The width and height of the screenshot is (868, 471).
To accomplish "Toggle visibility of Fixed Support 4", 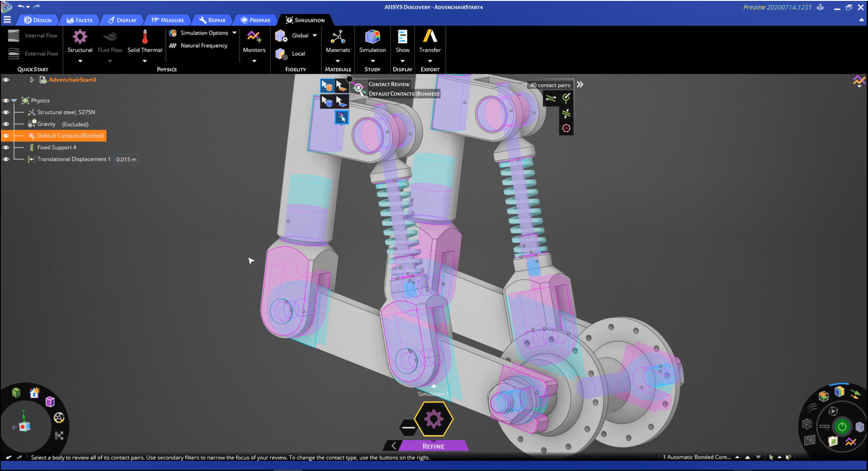I will (6, 147).
